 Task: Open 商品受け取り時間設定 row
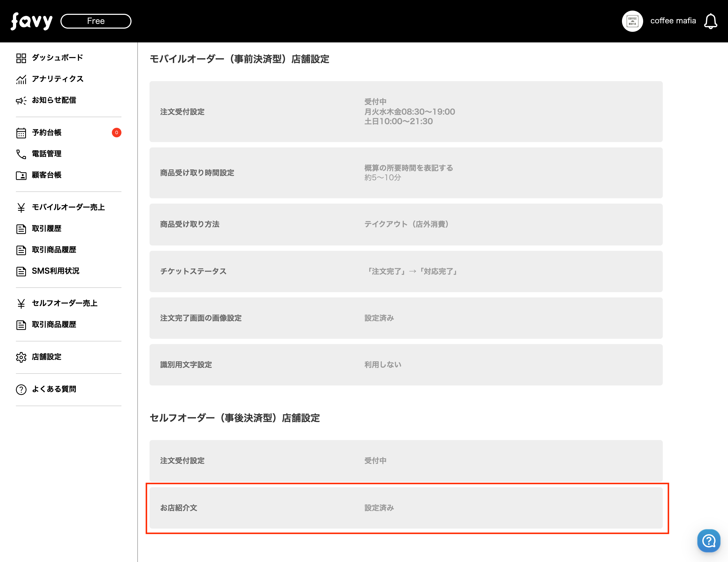pyautogui.click(x=406, y=173)
